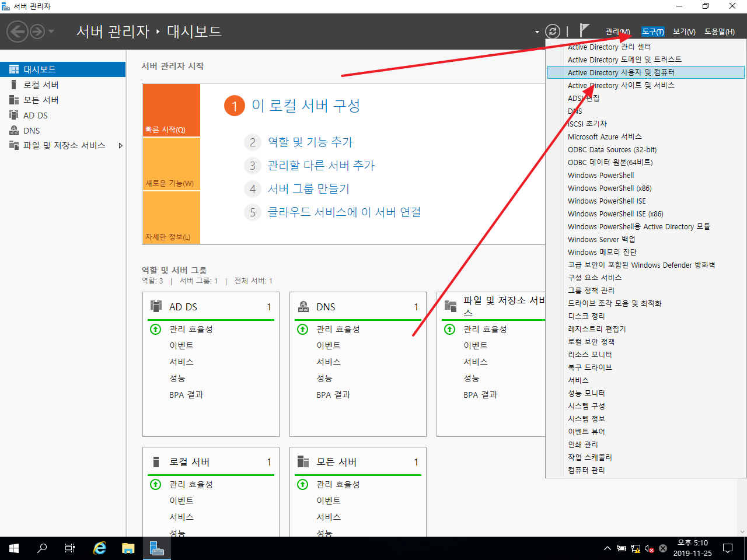Click 클라우드 서비스에 이 서버 연결 link
Viewport: 747px width, 560px height.
tap(344, 212)
